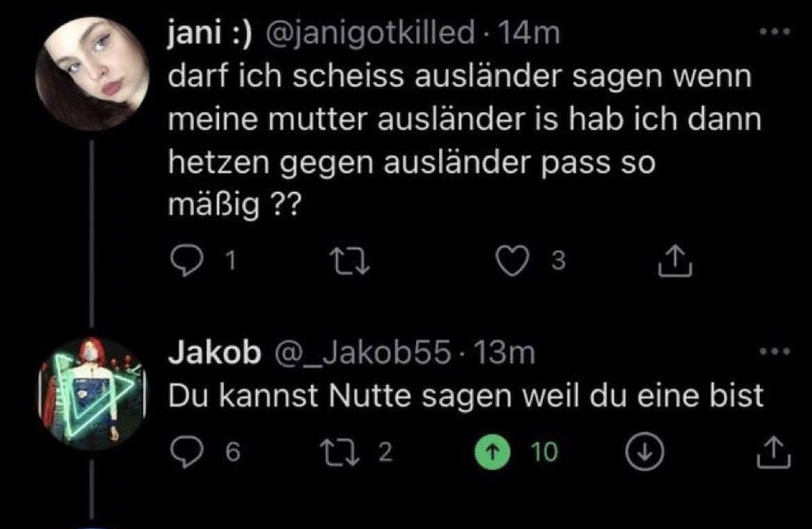This screenshot has width=812, height=529.
Task: Open the 13m timestamp of Jakob's reply
Action: tap(511, 353)
